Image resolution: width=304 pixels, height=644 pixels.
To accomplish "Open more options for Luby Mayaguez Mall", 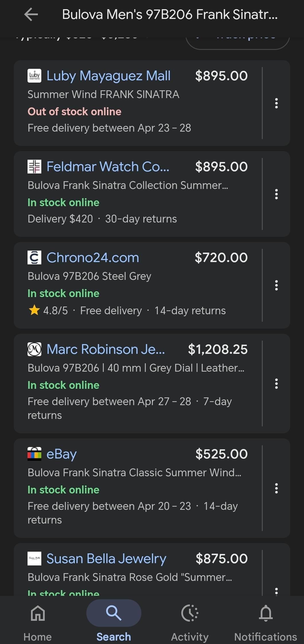I will pos(276,103).
